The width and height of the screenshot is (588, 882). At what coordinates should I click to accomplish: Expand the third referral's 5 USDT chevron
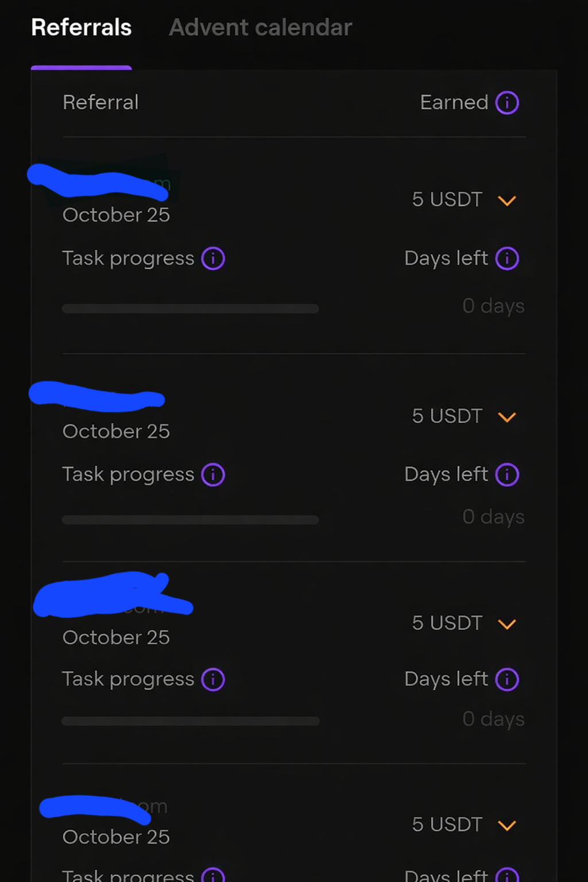click(x=506, y=624)
